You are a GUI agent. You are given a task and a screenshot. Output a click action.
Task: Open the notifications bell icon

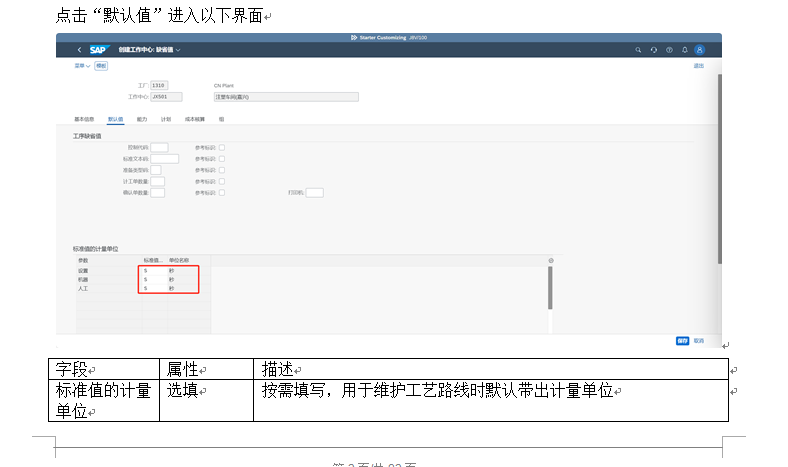tap(684, 49)
